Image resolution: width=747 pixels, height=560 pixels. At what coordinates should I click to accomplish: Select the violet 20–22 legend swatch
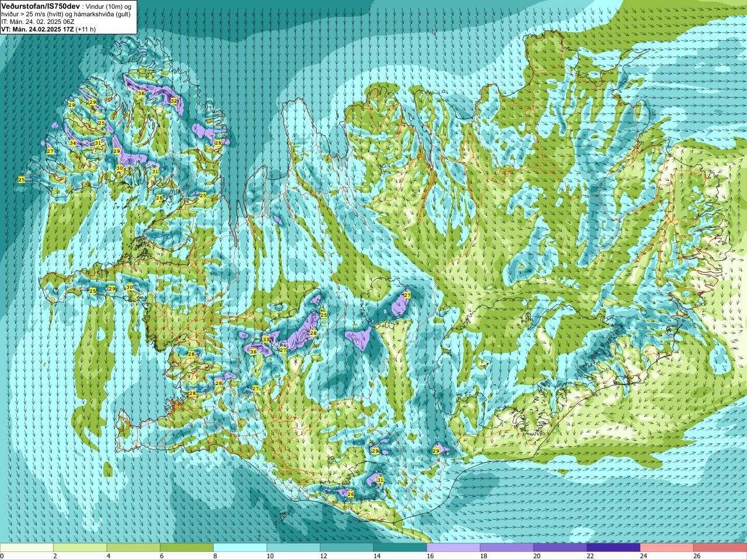560,548
